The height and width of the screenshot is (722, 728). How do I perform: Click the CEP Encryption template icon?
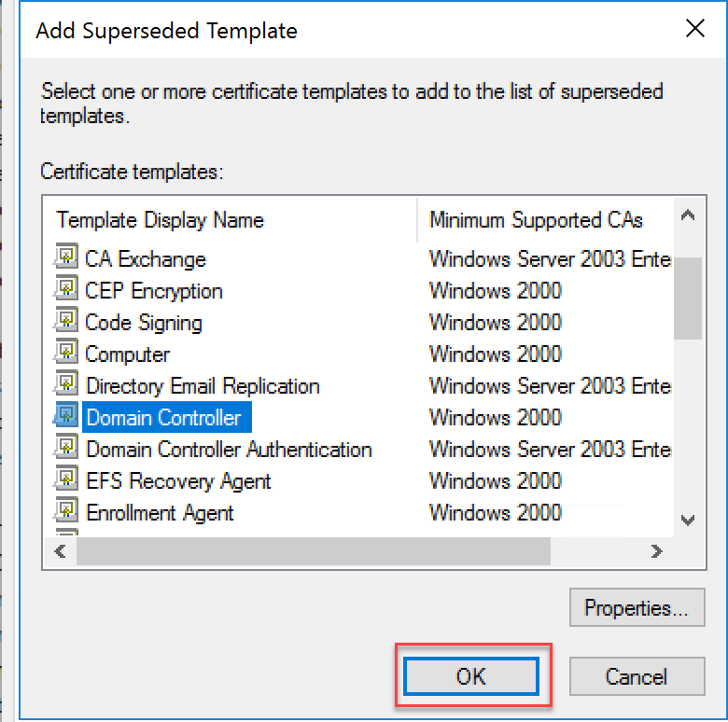(66, 290)
